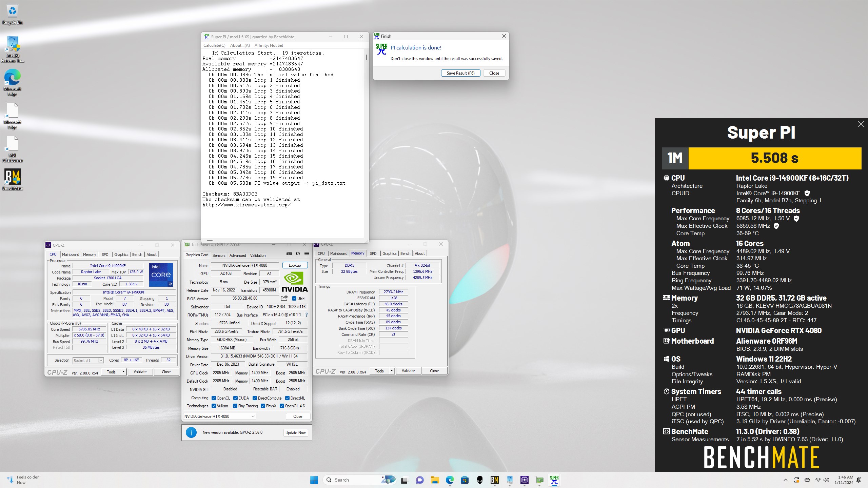Open Mainboard tab in left CPU-Z window
Image resolution: width=868 pixels, height=488 pixels.
pyautogui.click(x=71, y=255)
